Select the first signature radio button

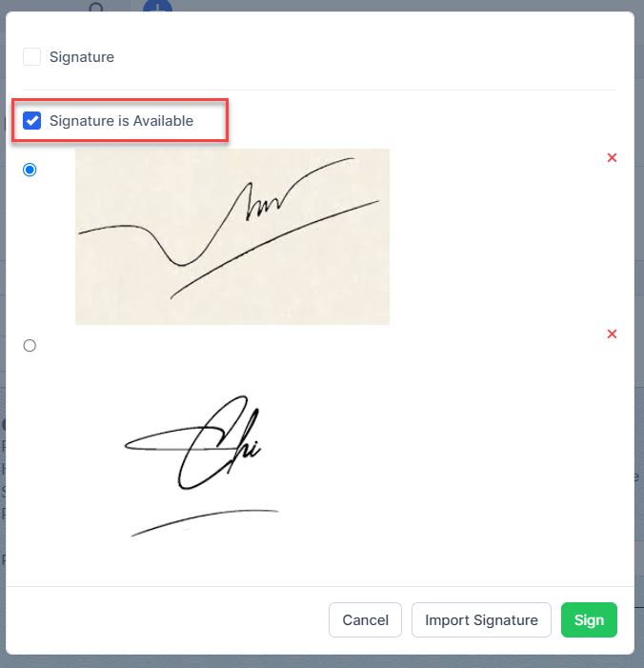[x=30, y=170]
